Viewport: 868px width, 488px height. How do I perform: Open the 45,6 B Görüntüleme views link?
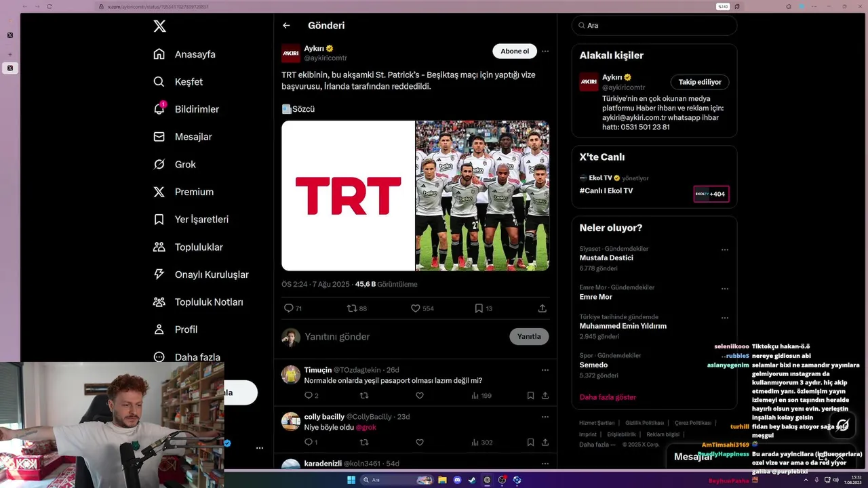[387, 285]
